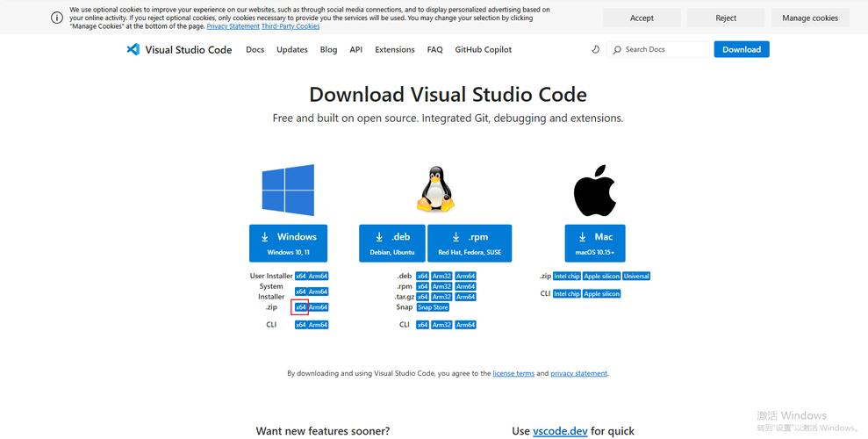Select Mac CLI Intel chip download

(x=566, y=294)
